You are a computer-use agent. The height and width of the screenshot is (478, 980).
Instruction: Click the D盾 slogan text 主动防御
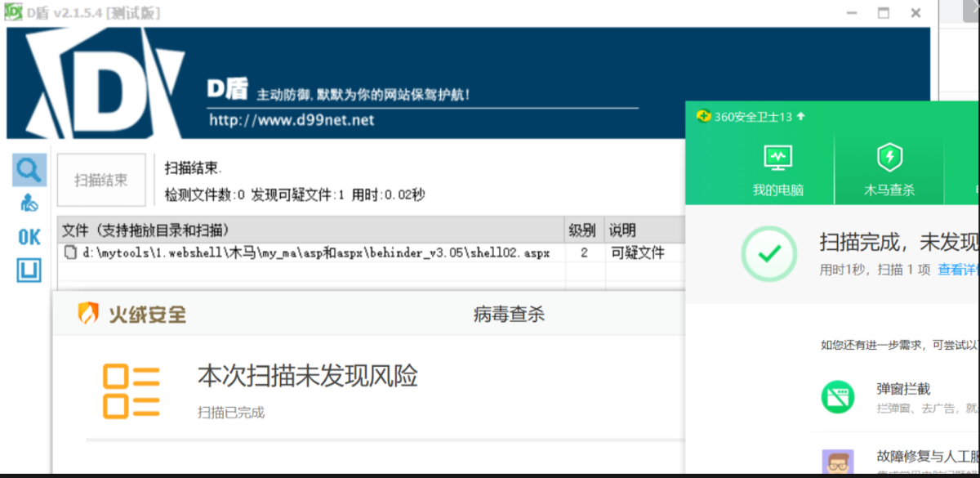tap(363, 95)
